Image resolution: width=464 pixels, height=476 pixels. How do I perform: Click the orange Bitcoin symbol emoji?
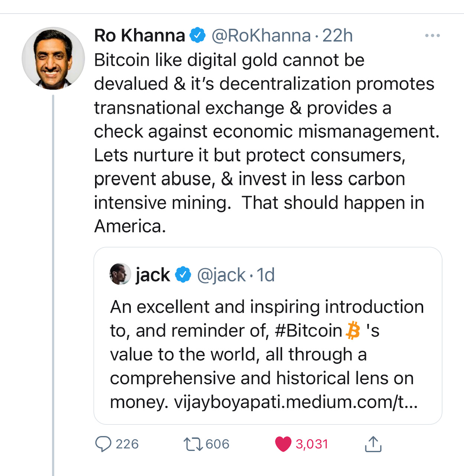click(353, 331)
